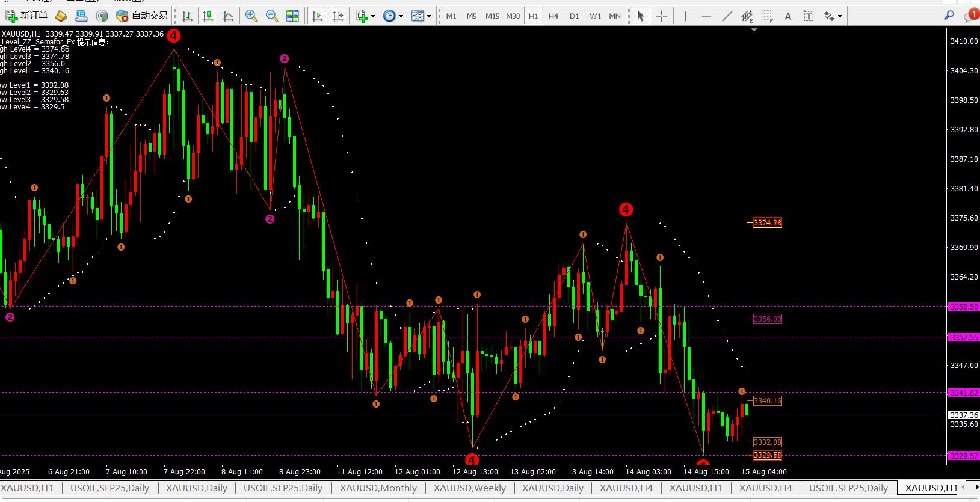This screenshot has height=502, width=980.
Task: Zoom in on the chart
Action: [251, 16]
